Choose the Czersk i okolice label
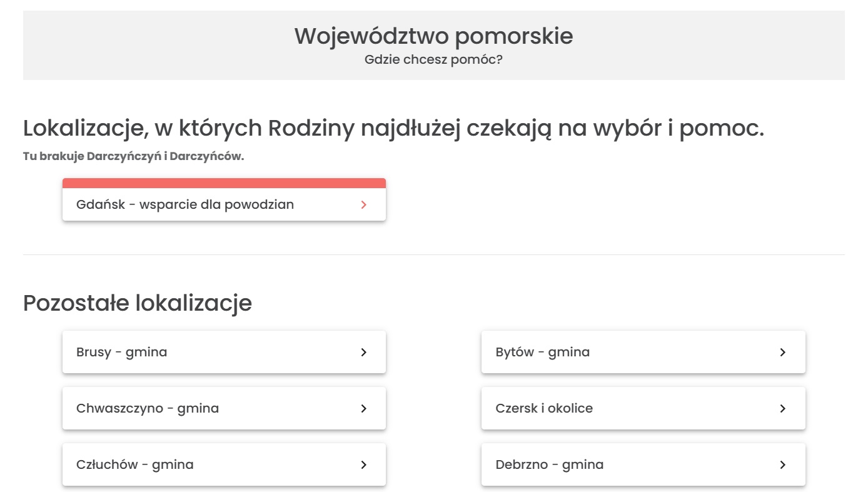The image size is (868, 492). pos(544,408)
